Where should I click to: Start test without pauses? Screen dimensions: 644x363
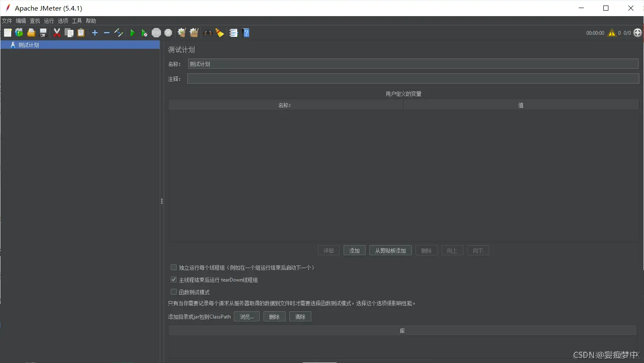tap(144, 33)
